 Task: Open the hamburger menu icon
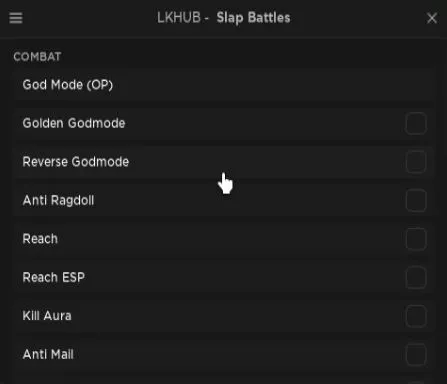(x=16, y=18)
